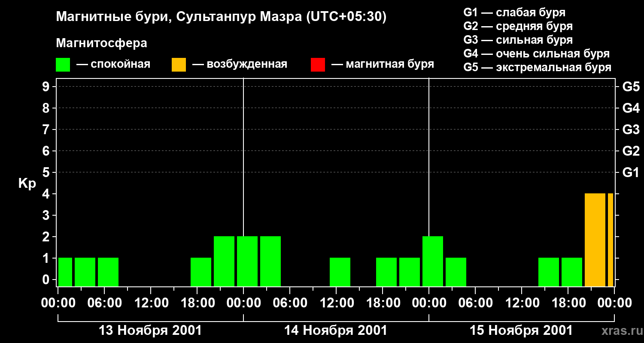This screenshot has width=644, height=343.
Task: Click the 12:00 time label for 15 November
Action: point(522,303)
